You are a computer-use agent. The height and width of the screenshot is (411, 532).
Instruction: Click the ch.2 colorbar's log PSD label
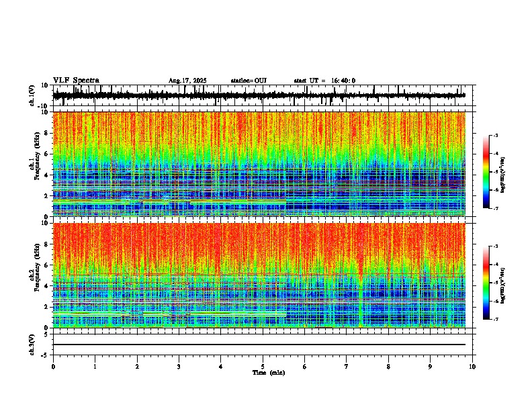(x=503, y=285)
